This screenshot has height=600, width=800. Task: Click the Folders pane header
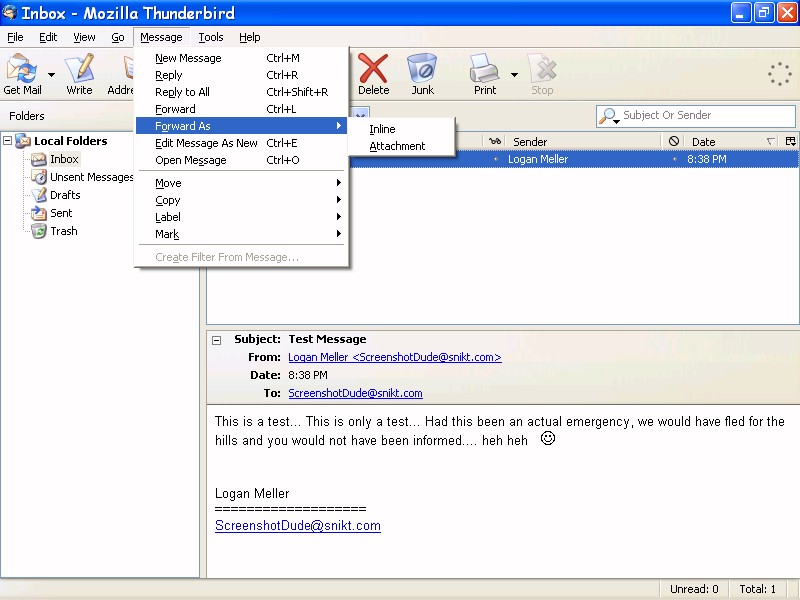[x=27, y=116]
